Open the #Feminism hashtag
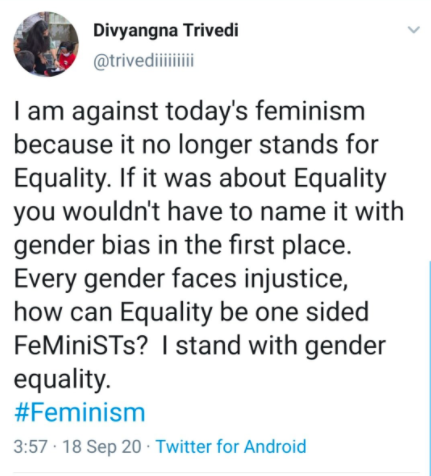The height and width of the screenshot is (476, 431). (79, 412)
